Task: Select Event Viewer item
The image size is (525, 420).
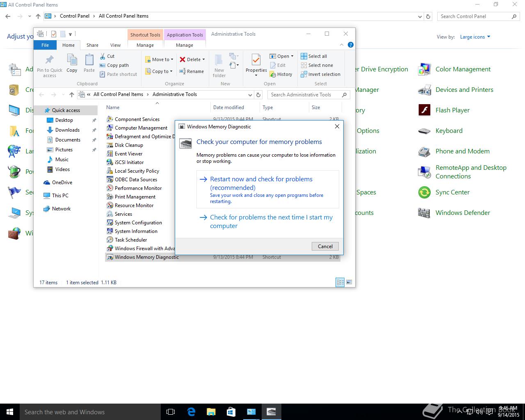Action: tap(128, 154)
